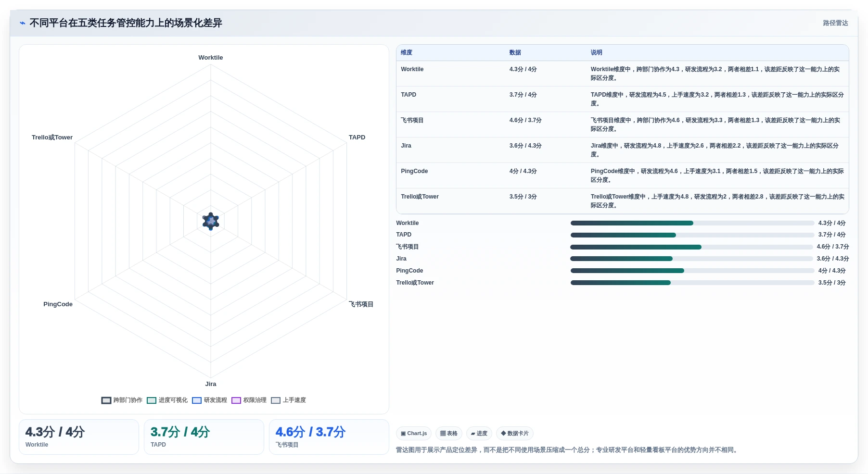The height and width of the screenshot is (474, 868).
Task: Click the 进度 tag chip
Action: [x=479, y=433]
